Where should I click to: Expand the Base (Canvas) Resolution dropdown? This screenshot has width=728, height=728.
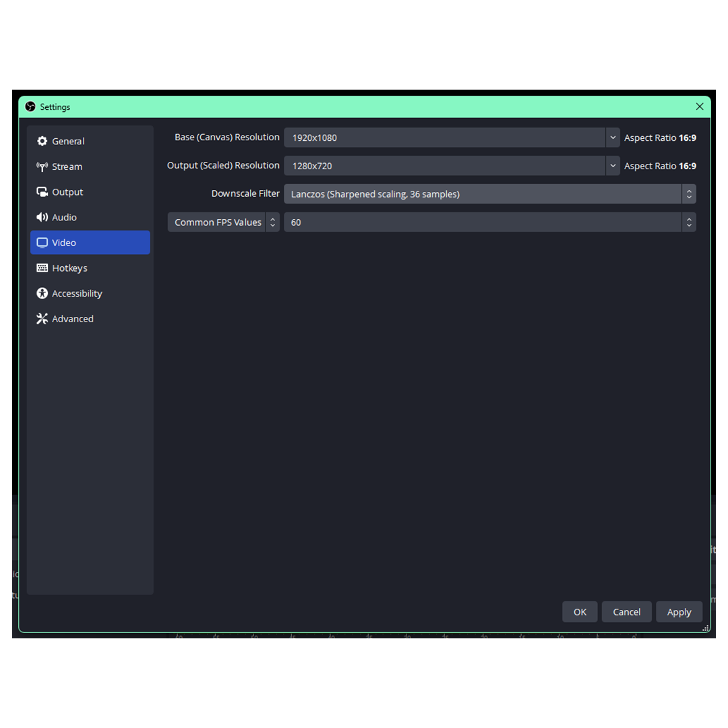612,138
